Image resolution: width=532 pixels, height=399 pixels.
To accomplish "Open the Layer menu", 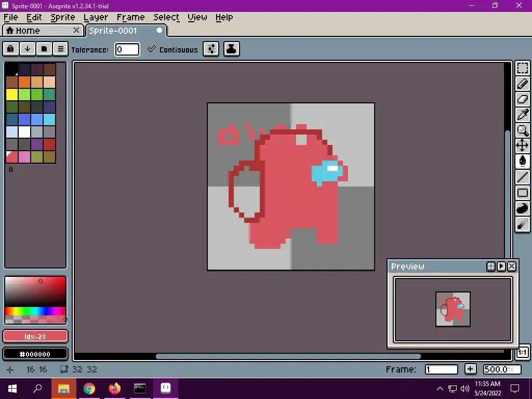I will coord(96,17).
